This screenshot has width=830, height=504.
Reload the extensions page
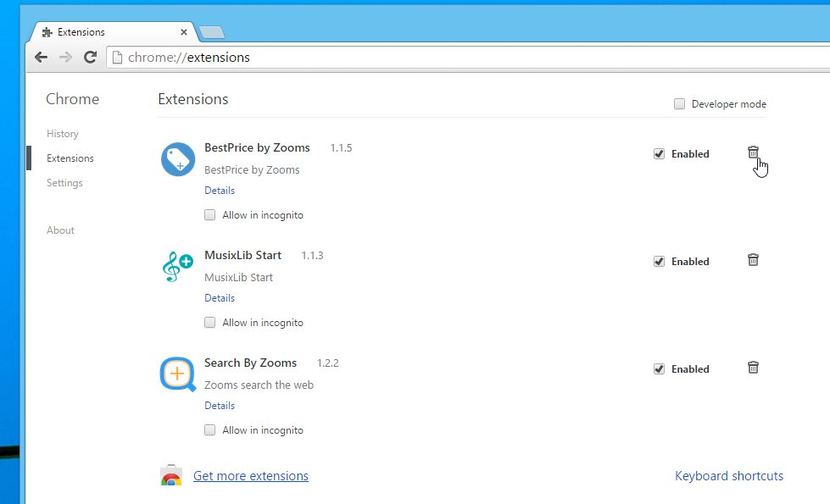coord(90,57)
